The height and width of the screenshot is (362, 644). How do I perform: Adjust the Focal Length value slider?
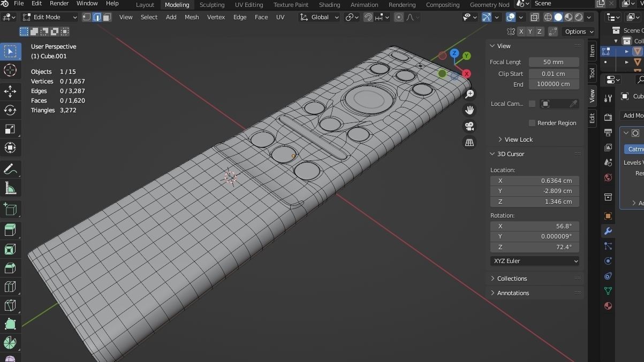tap(554, 61)
